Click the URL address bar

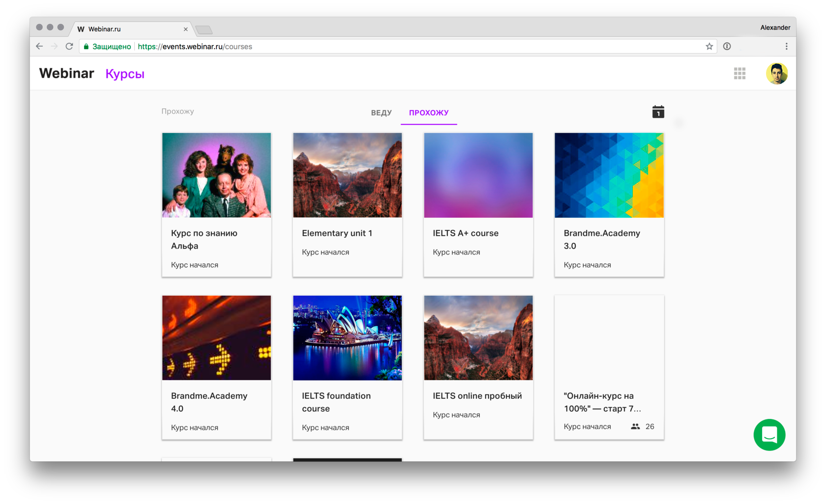[x=398, y=46]
